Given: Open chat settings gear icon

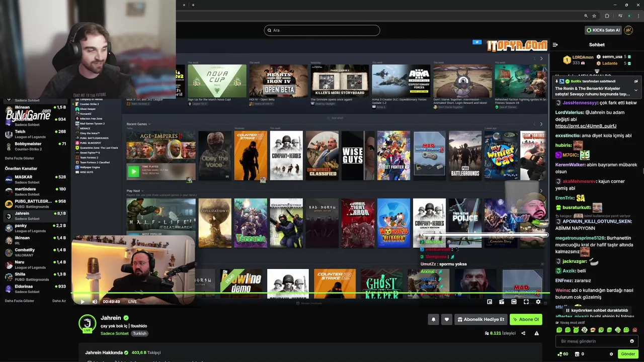Looking at the screenshot, I should click(x=611, y=354).
